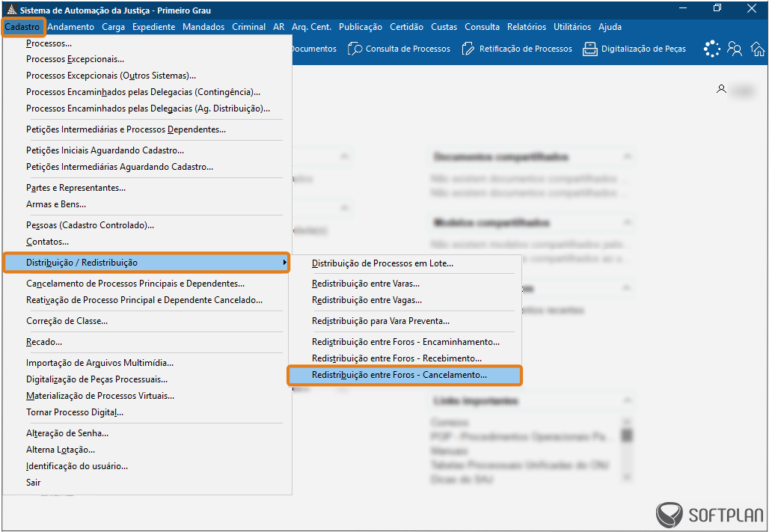This screenshot has width=769, height=532.
Task: Open the AR menu
Action: (x=278, y=27)
